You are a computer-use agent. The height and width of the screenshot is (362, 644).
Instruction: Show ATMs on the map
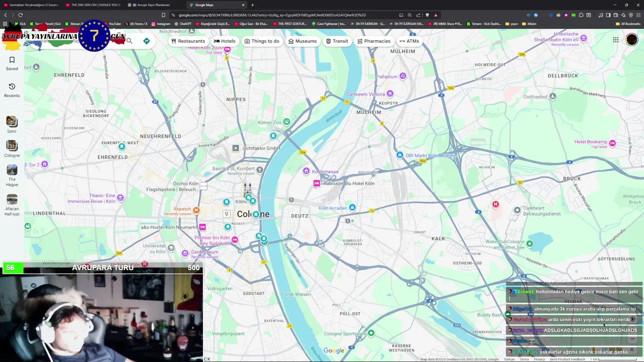point(409,41)
